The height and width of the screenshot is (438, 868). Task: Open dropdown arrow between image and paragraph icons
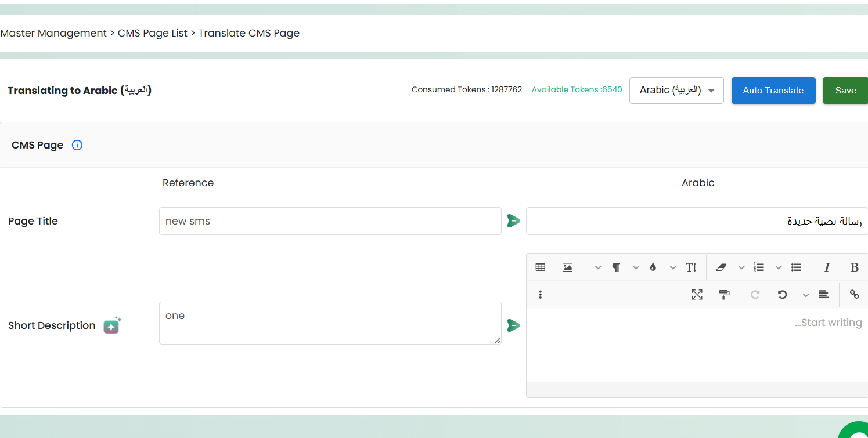point(598,267)
